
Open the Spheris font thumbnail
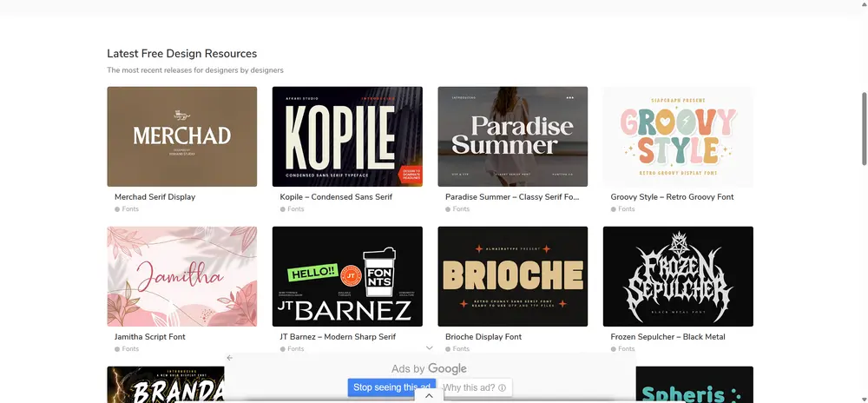(694, 385)
